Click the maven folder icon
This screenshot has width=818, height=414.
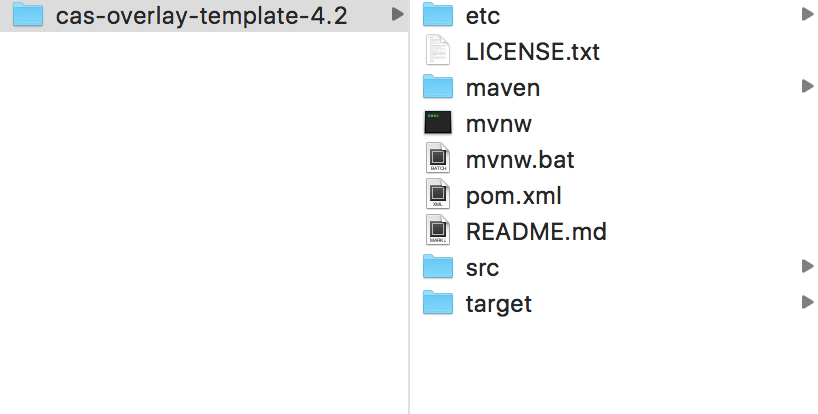[439, 87]
